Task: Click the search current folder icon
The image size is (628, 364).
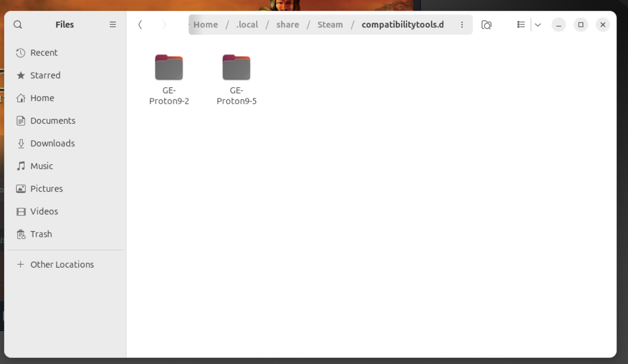Action: pos(486,25)
